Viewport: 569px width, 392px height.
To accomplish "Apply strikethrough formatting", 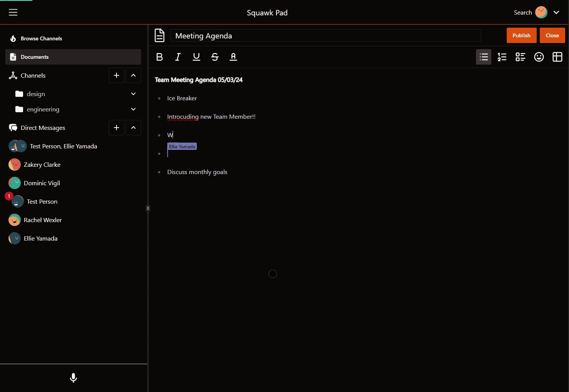I will point(215,57).
